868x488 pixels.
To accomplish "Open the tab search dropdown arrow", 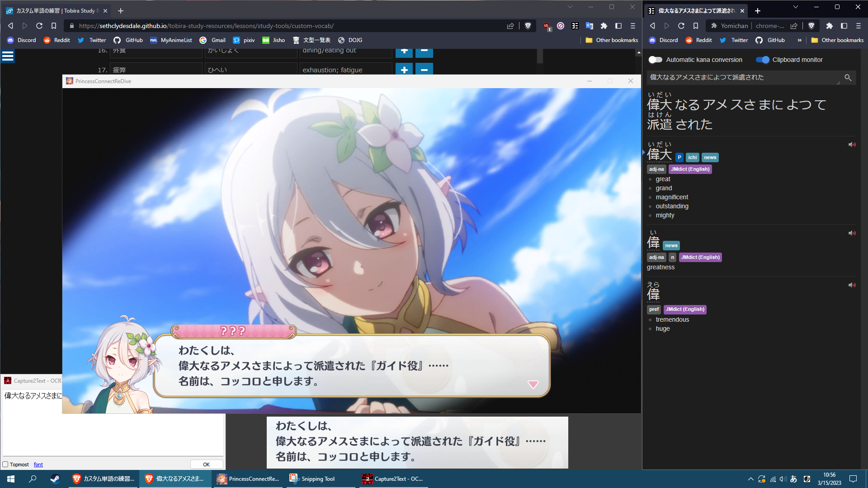I will click(x=570, y=7).
